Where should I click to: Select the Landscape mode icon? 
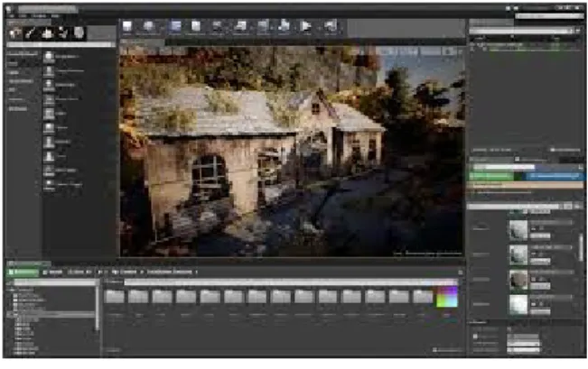[47, 33]
